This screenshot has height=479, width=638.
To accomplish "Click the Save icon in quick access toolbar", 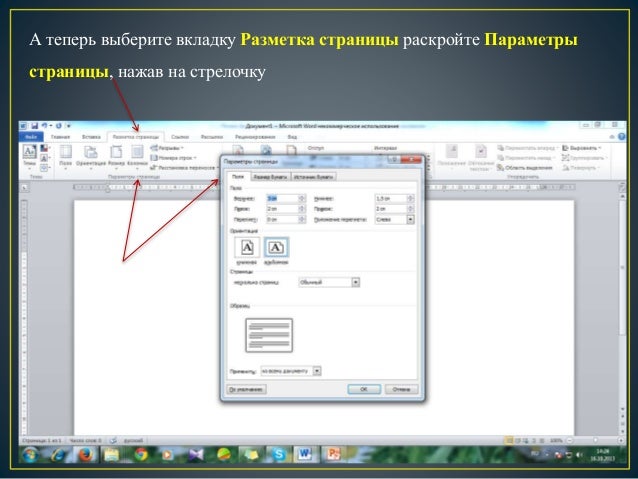I will tap(35, 126).
